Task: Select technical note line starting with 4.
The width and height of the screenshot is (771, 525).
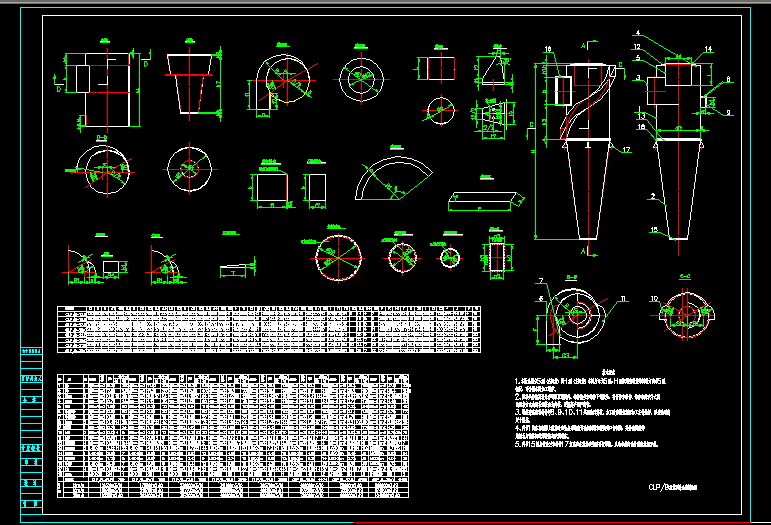Action: (580, 428)
